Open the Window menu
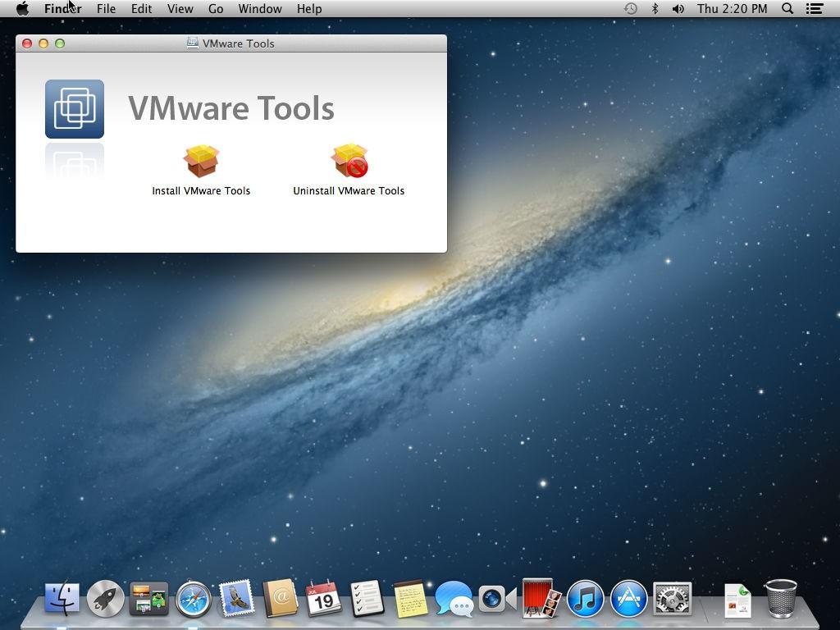 pos(260,8)
